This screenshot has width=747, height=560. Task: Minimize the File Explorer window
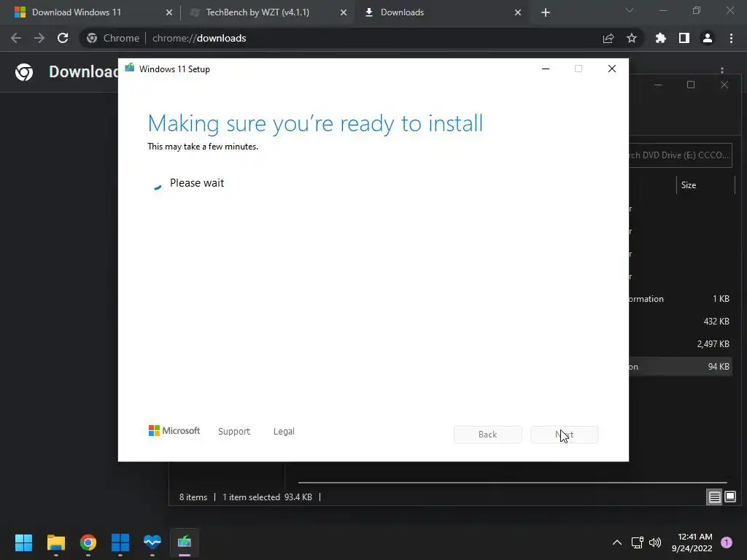[658, 85]
